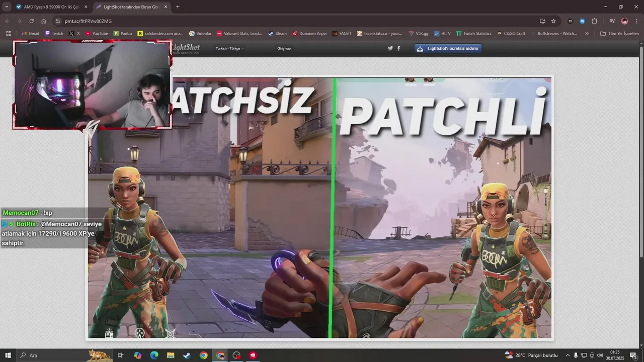Open the Gmail bookmark
The height and width of the screenshot is (362, 644).
pyautogui.click(x=30, y=33)
